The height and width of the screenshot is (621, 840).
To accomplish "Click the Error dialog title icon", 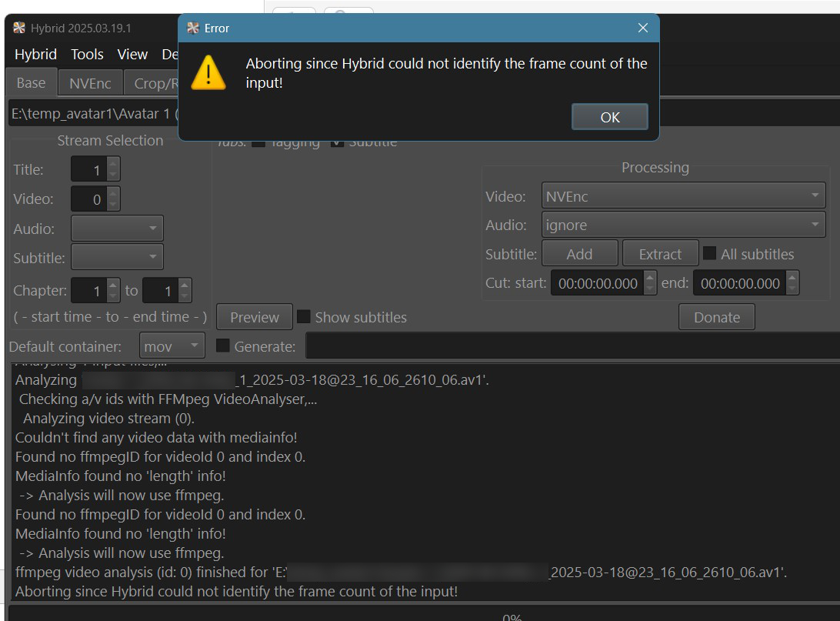I will [x=193, y=28].
